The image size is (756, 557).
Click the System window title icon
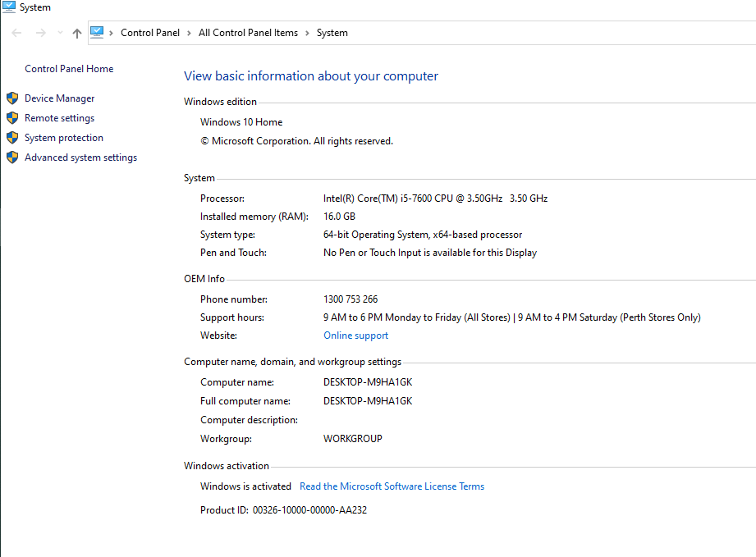click(x=9, y=7)
